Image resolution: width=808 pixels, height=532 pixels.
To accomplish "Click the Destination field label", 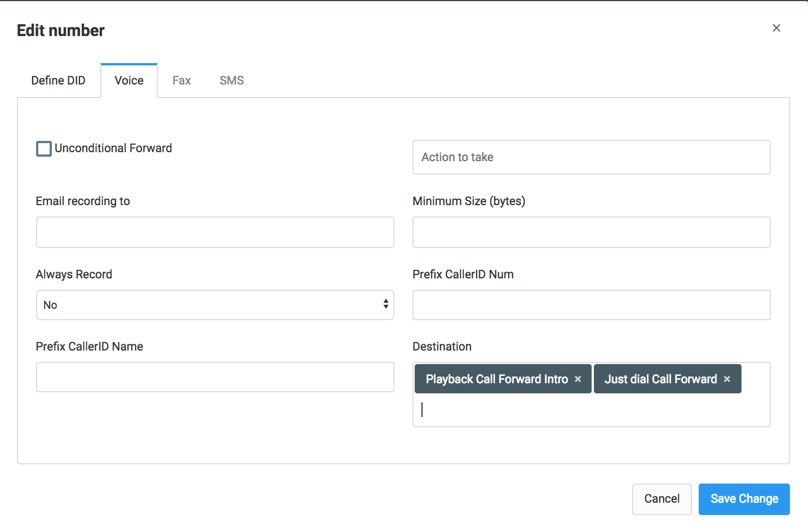I will 442,347.
